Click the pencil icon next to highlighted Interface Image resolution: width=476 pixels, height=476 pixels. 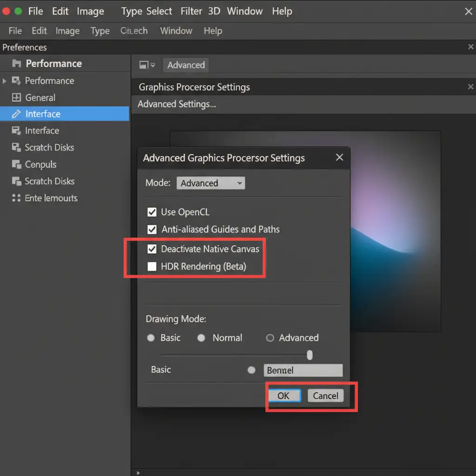(16, 114)
